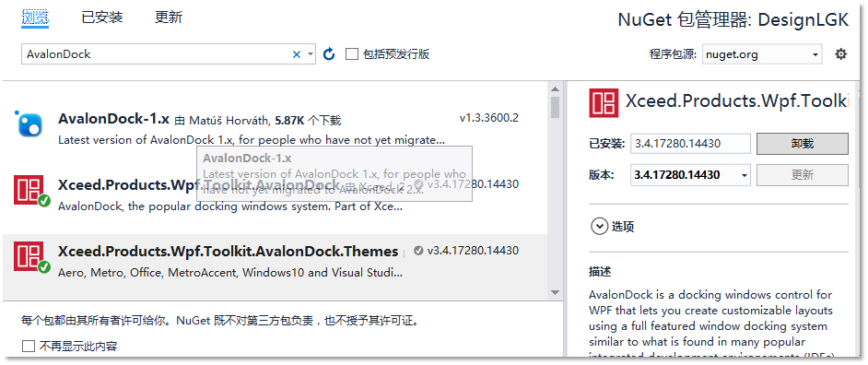868x365 pixels.
Task: Click the package list scrollbar down arrow
Action: pos(556,292)
